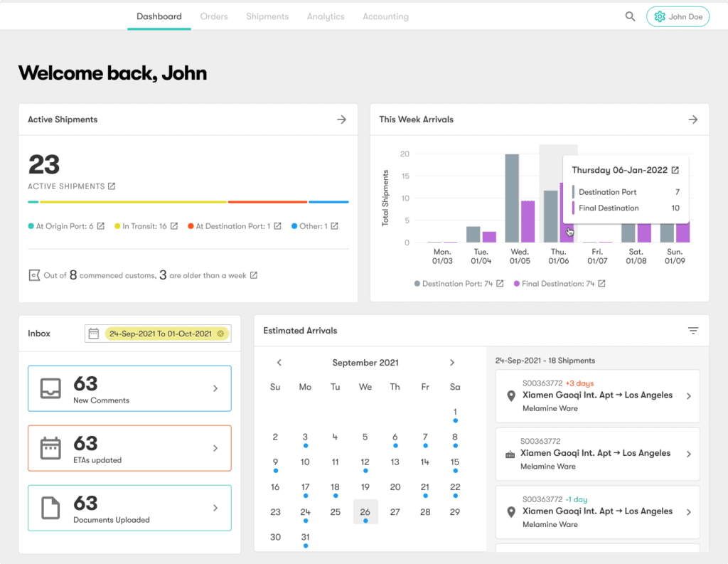Open Destination Port: 74 link icon

point(500,284)
